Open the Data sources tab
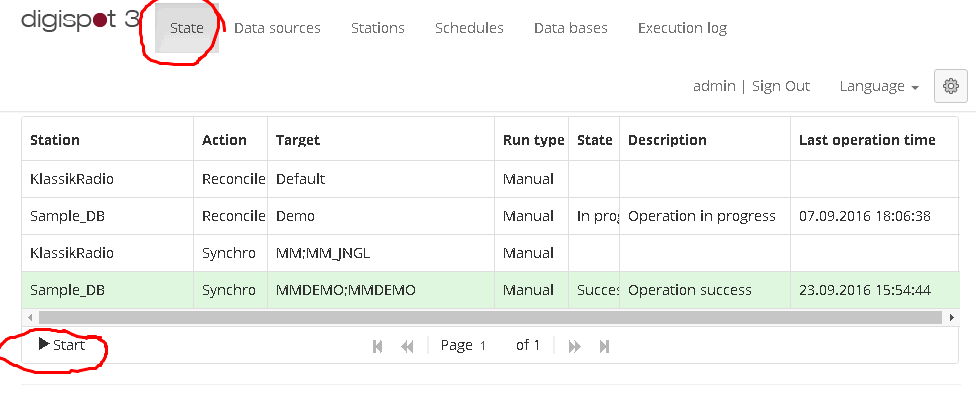976x394 pixels. (277, 28)
